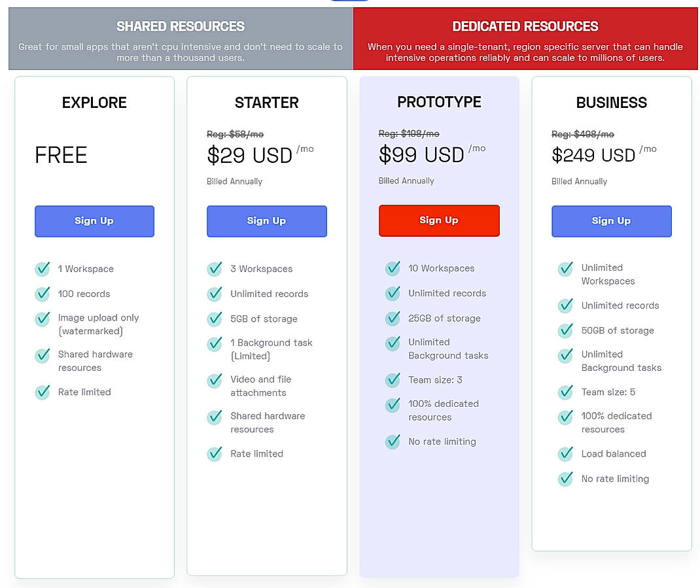Image resolution: width=700 pixels, height=588 pixels.
Task: Click checkmark next to 'Video and file attachments'
Action: (x=215, y=380)
